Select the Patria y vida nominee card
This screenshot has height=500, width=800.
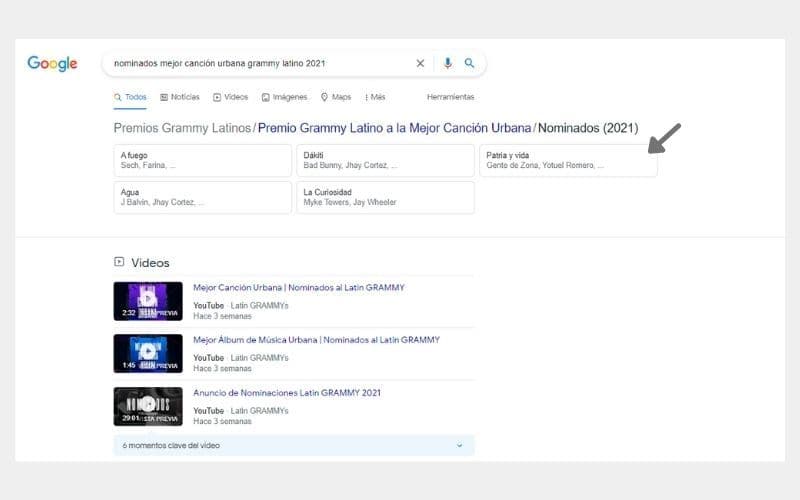tap(568, 160)
